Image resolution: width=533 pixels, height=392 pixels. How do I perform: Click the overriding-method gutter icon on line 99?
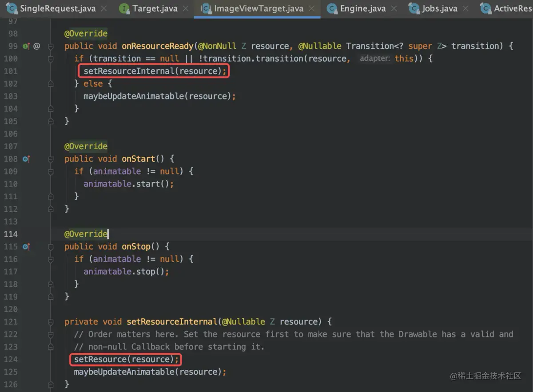26,46
